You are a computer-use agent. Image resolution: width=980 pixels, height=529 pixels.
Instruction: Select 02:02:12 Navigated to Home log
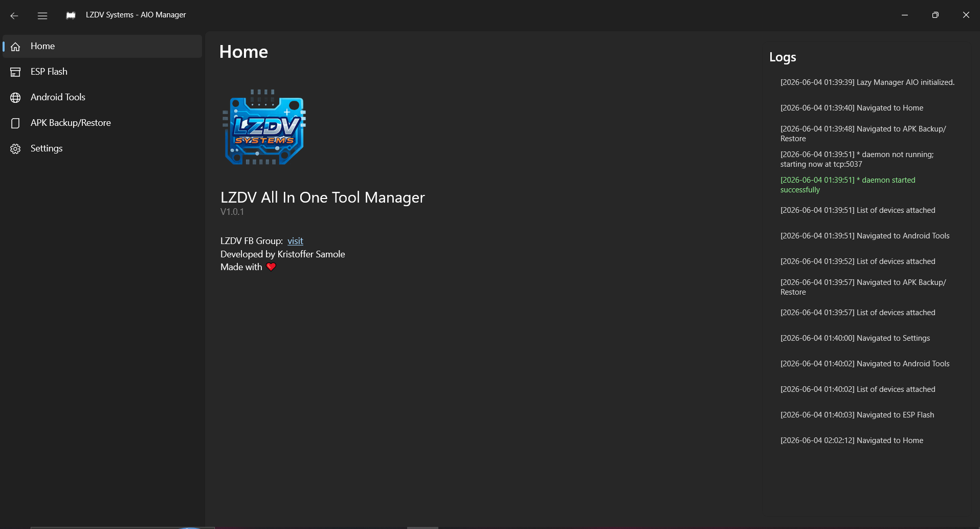pyautogui.click(x=852, y=440)
